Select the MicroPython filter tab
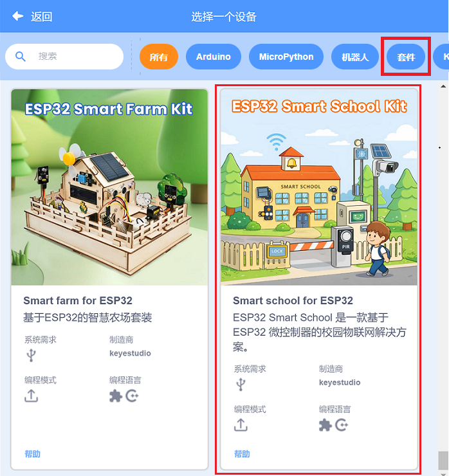Screen dimensions: 449x476 coord(286,57)
